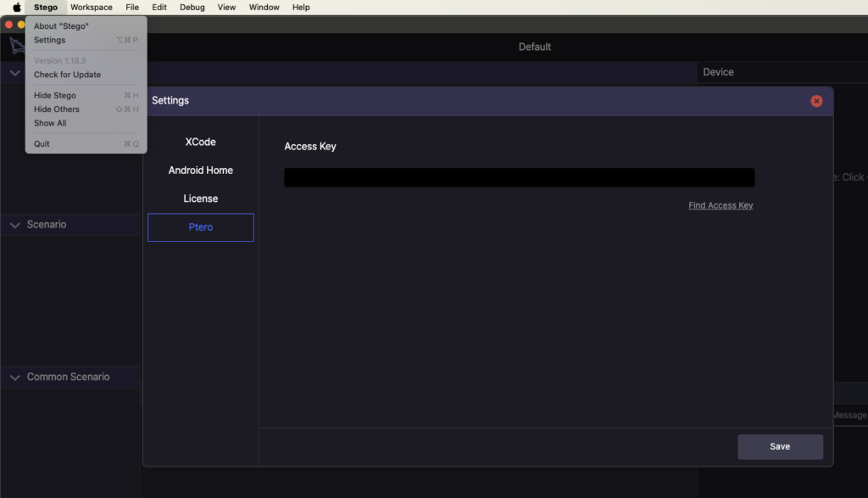Choose About "Stego" from the menu
The width and height of the screenshot is (868, 498).
click(x=86, y=26)
